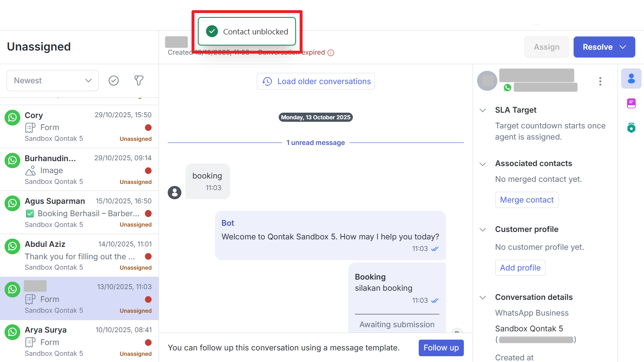Click the circled checkmark resolve-all icon
Screen dimensions: 644x362
tap(113, 80)
